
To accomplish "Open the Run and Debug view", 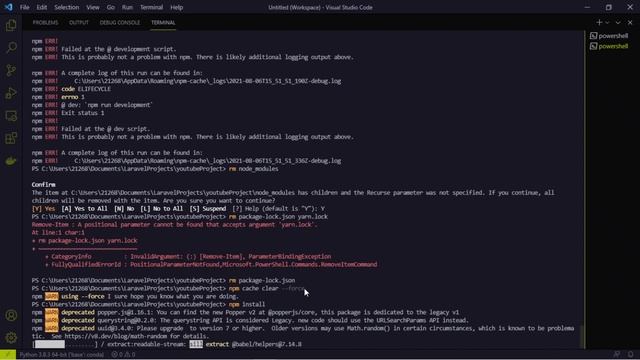I will tap(11, 93).
